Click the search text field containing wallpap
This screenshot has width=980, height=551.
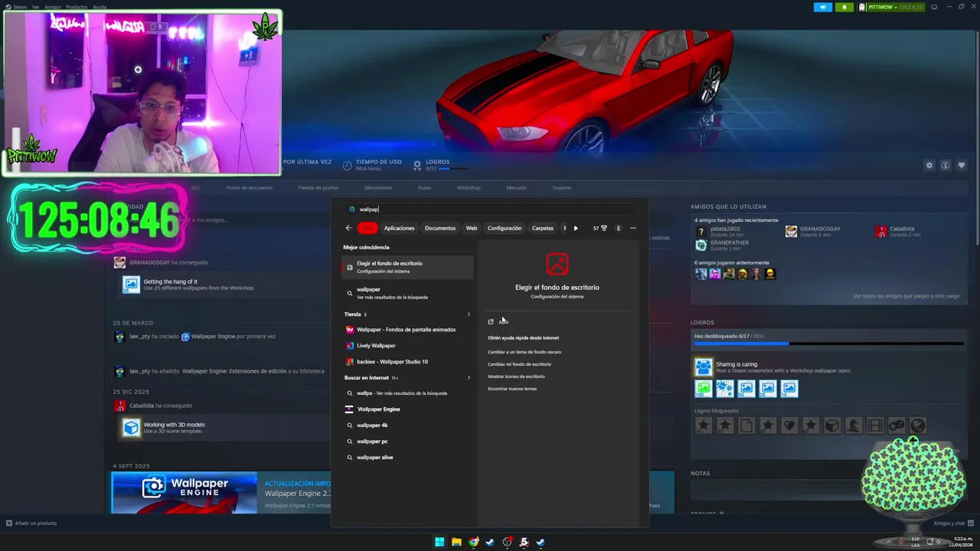click(x=490, y=209)
